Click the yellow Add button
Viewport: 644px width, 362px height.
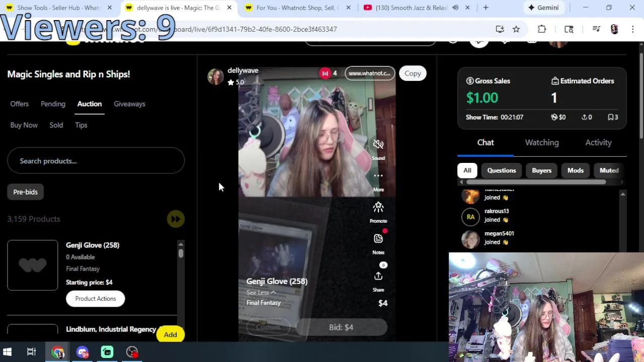(x=170, y=334)
